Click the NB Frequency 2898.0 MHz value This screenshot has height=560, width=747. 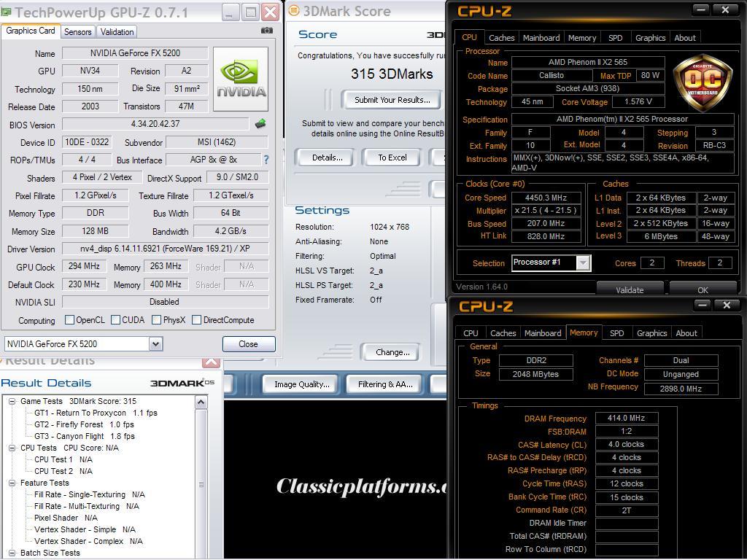pyautogui.click(x=681, y=389)
